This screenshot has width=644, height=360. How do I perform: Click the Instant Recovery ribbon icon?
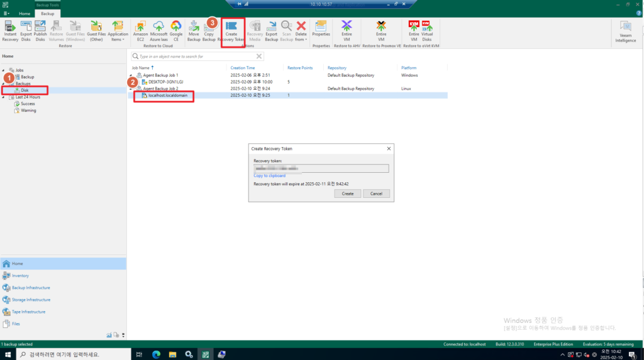click(x=10, y=31)
